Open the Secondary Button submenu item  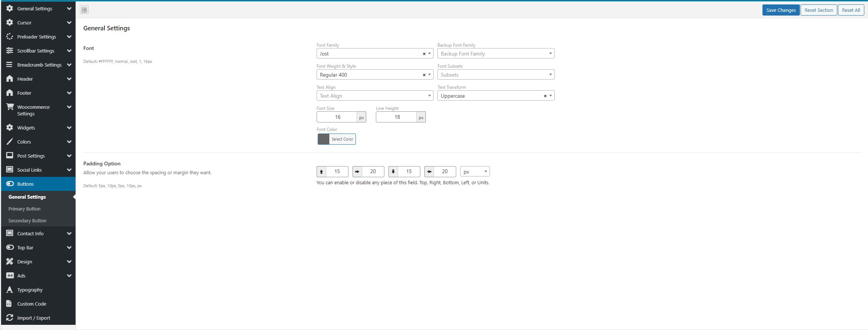[27, 220]
